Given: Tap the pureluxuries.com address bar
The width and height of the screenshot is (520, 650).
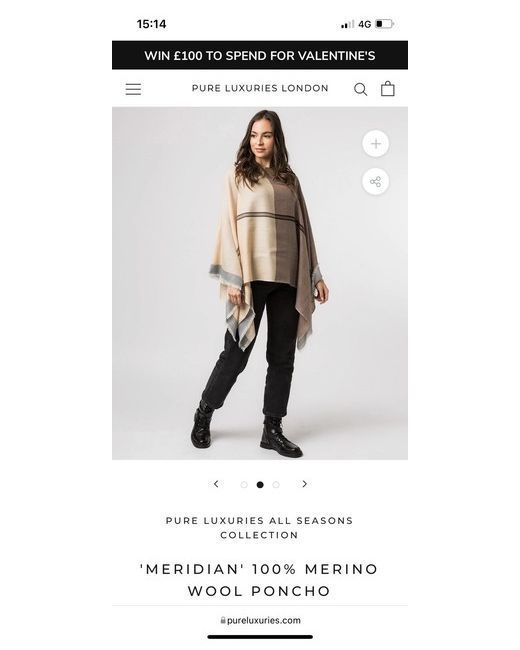Looking at the screenshot, I should [x=260, y=620].
